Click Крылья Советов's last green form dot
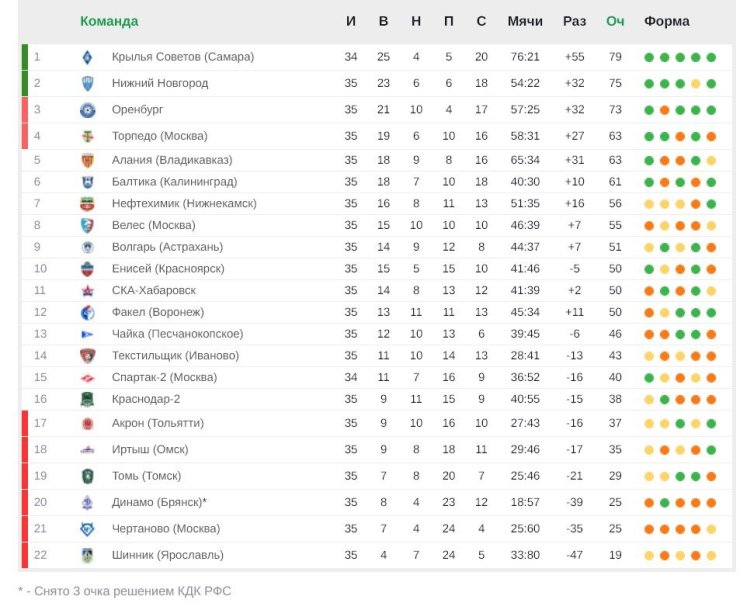 (x=711, y=58)
